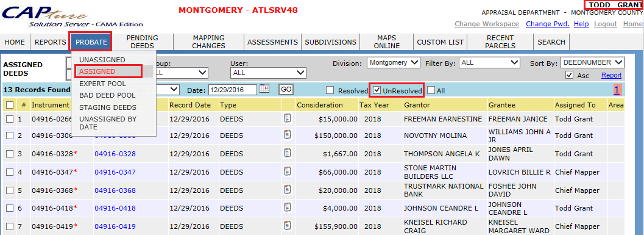This screenshot has width=644, height=235.
Task: Open deed link 04916-0347
Action: point(115,172)
